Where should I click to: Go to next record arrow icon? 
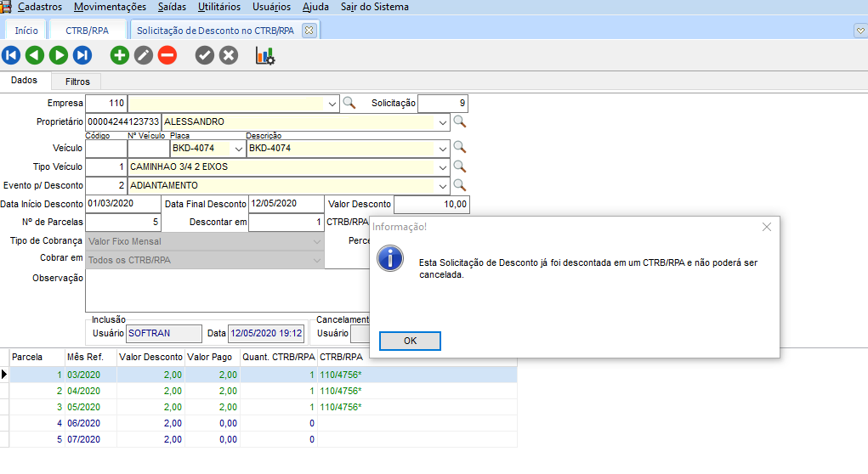[59, 55]
